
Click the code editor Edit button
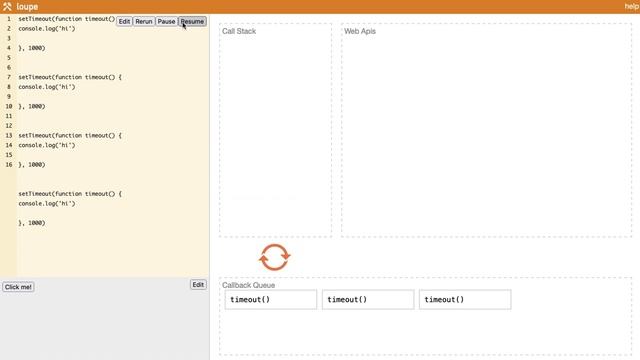click(124, 21)
